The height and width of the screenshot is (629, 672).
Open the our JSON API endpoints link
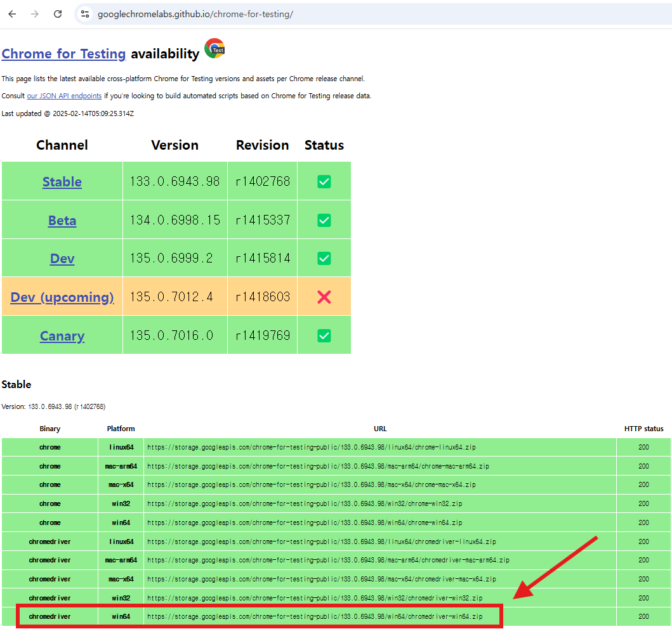64,96
